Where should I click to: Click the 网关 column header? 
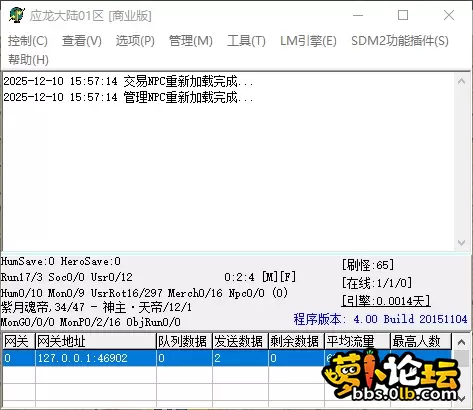coord(19,341)
